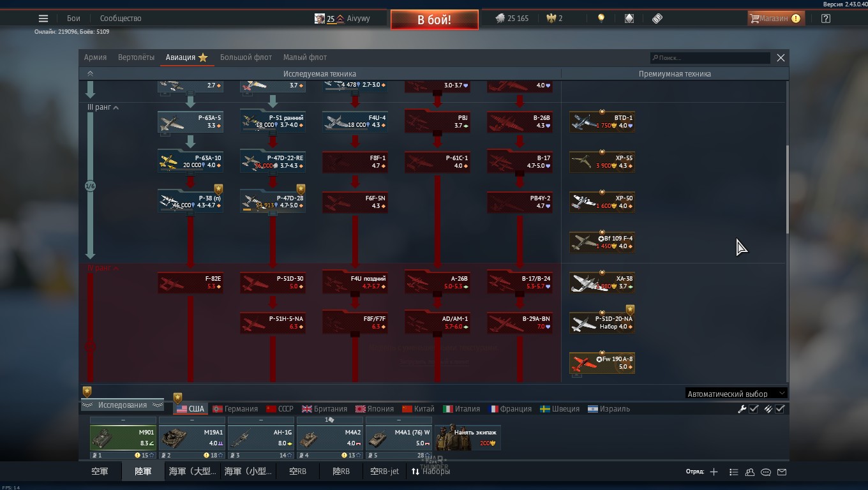Start battle with В бой! button
Viewport: 868px width, 490px height.
(435, 20)
